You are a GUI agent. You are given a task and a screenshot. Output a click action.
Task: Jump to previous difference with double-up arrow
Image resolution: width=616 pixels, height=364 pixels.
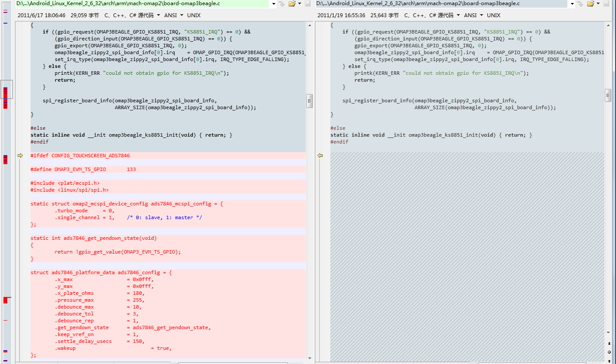(609, 343)
